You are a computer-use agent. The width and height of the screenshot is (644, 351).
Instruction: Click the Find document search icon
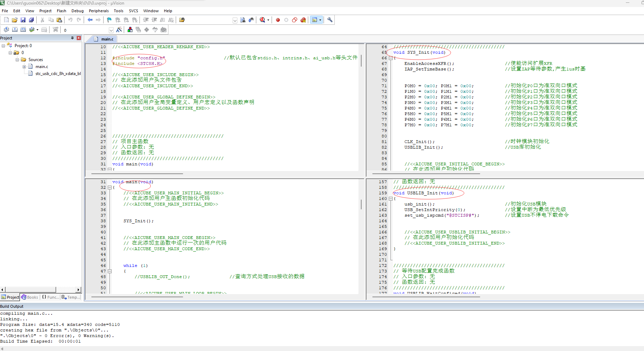243,20
